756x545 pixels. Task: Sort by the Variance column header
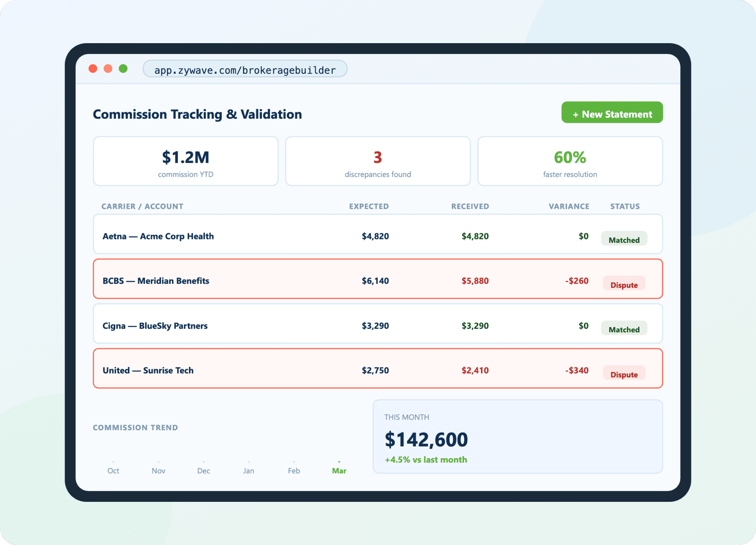[x=568, y=206]
